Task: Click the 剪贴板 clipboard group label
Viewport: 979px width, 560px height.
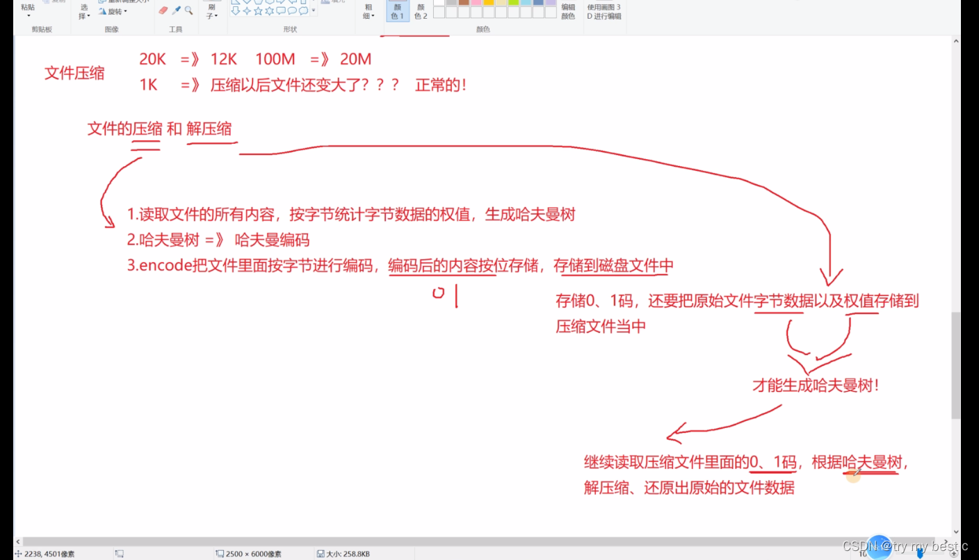Action: click(42, 29)
